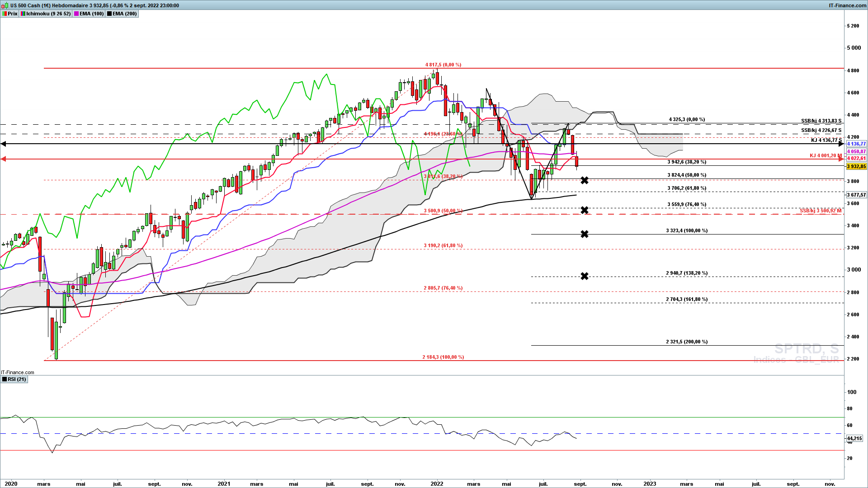
Task: Click the 2023 label on the time axis
Action: click(650, 484)
